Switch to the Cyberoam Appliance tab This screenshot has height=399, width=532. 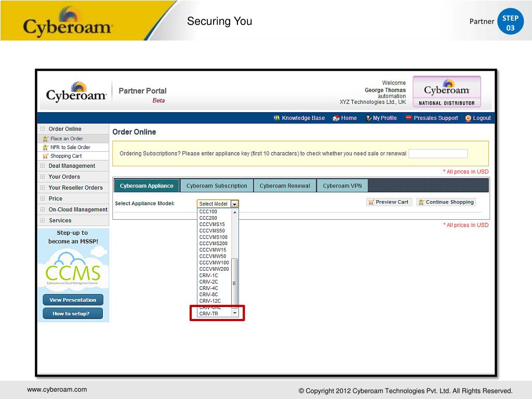[x=147, y=186]
